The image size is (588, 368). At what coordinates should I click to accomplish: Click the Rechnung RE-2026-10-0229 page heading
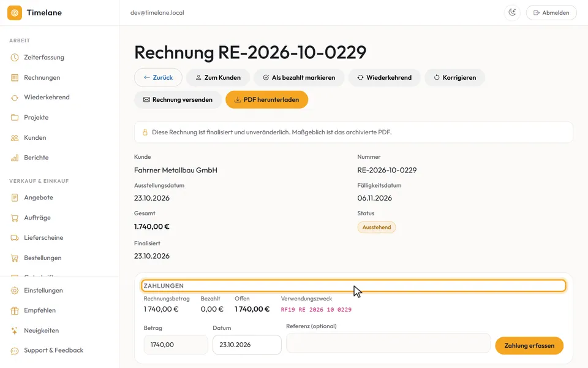[x=250, y=52]
